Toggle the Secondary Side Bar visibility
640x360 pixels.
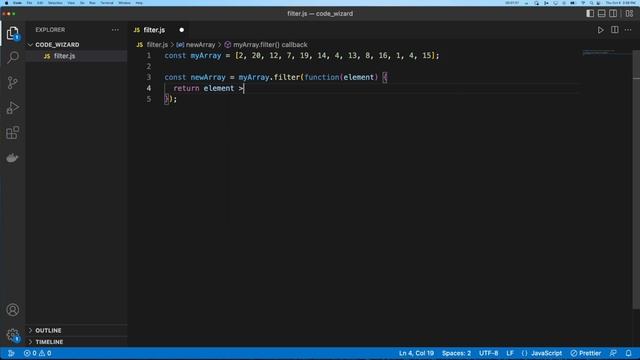click(x=613, y=13)
